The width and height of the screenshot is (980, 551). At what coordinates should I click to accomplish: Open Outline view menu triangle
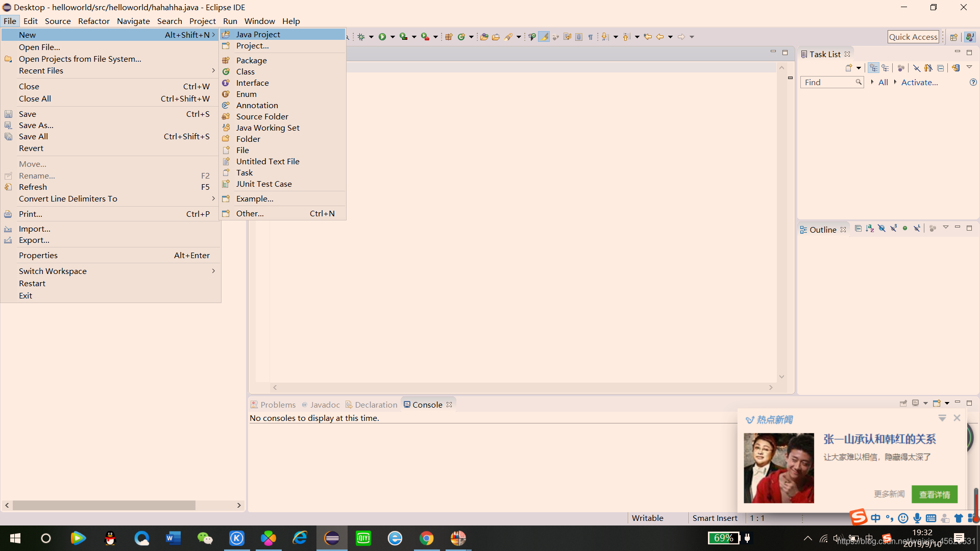pos(945,228)
